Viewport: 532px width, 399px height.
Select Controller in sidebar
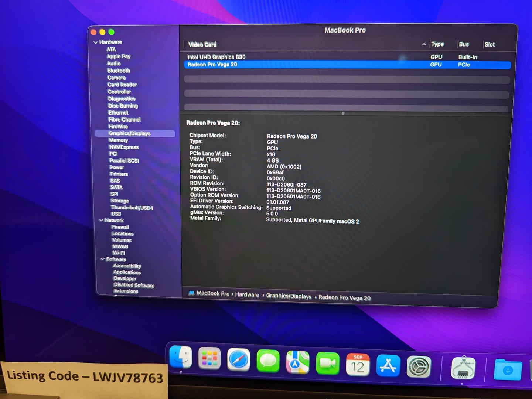point(119,92)
